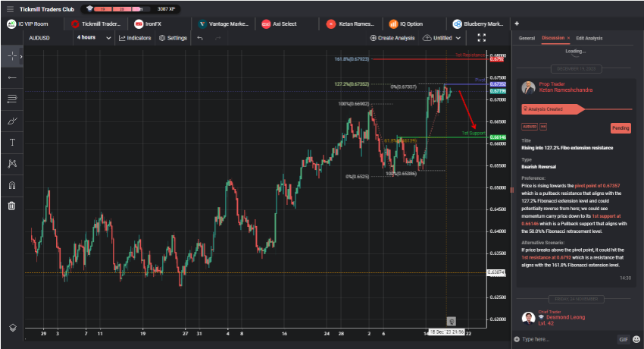Switch to the Blueberry Markets tab
Image resolution: width=644 pixels, height=349 pixels.
click(478, 24)
